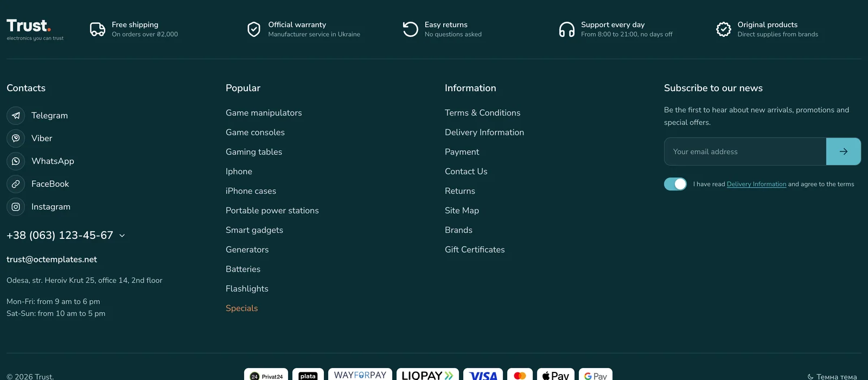Click the plata payment logo
This screenshot has height=380, width=868.
pyautogui.click(x=308, y=375)
